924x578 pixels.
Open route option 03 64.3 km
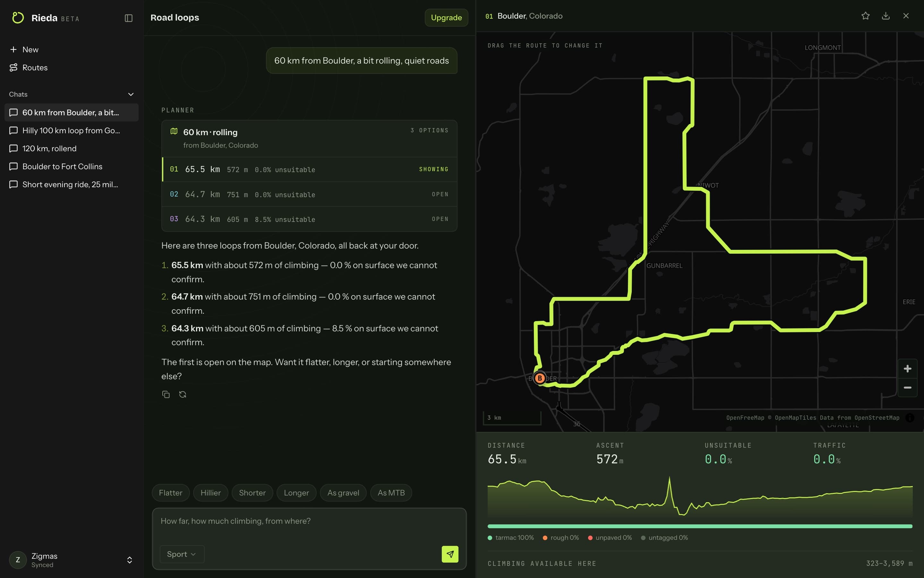[x=309, y=219]
